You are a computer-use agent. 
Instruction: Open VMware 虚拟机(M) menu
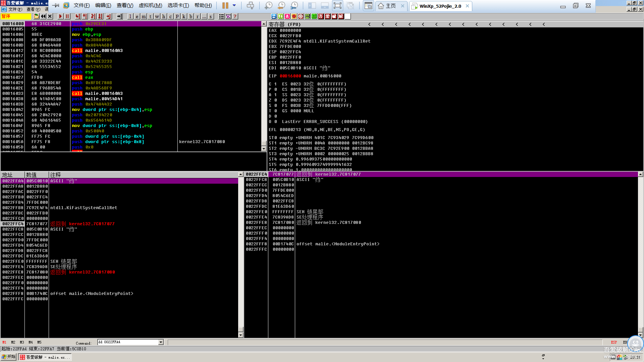(150, 6)
